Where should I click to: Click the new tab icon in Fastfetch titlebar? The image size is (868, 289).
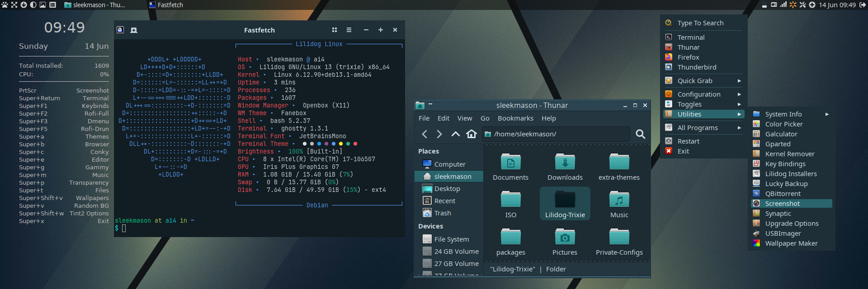134,30
